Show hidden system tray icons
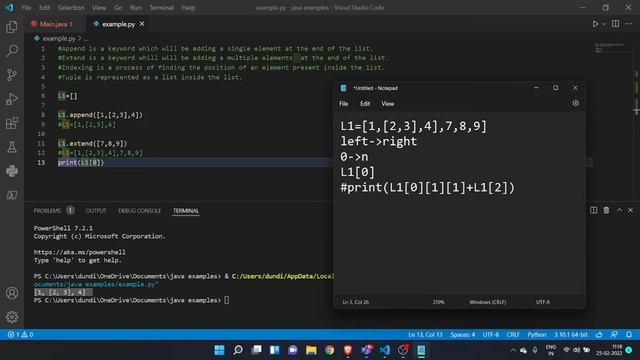 coord(513,350)
